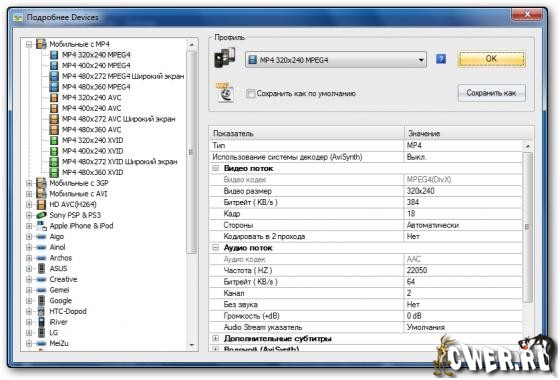Click the blue help question mark icon
Screen dimensions: 560x380
441,59
